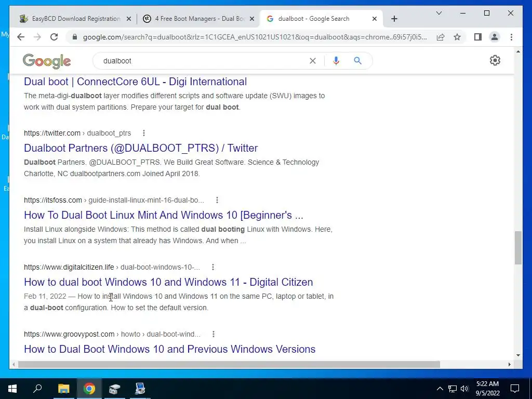Go back to the previous page

pyautogui.click(x=21, y=37)
